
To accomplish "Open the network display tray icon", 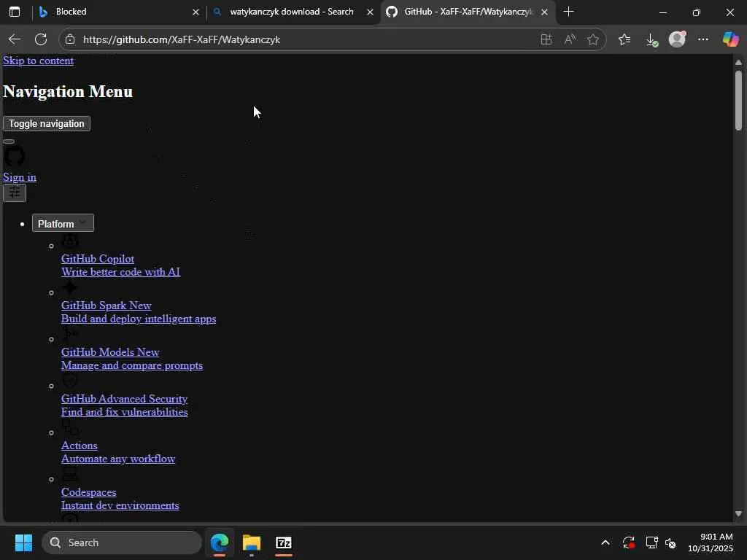I will point(651,542).
